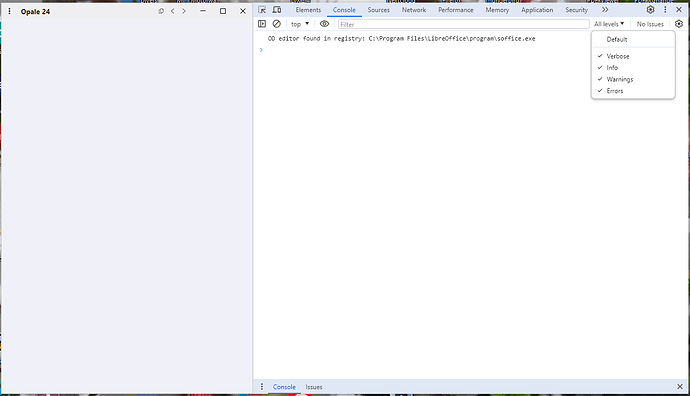Show more DevTools tabs chevron
Image resolution: width=690 pixels, height=396 pixels.
[x=605, y=10]
